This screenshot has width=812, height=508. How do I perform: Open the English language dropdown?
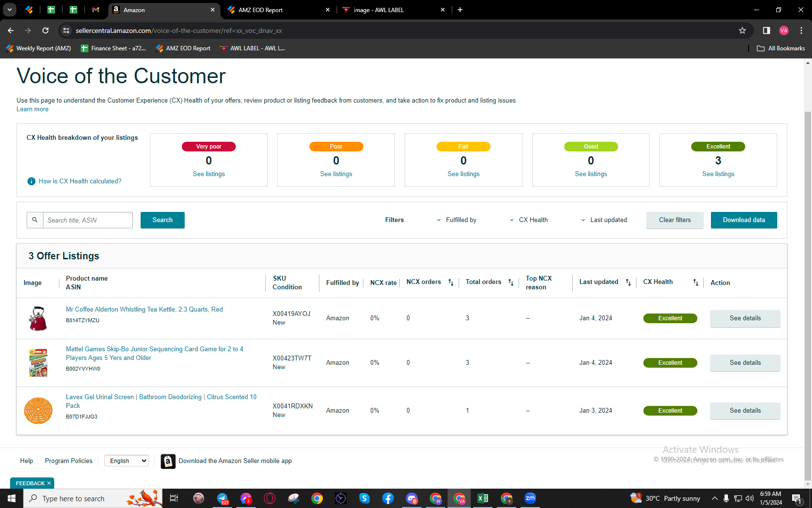tap(127, 461)
